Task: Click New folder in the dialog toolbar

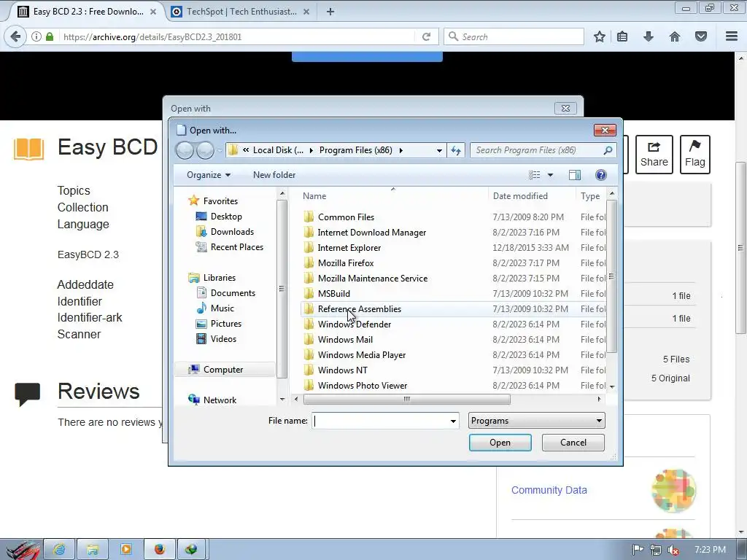Action: point(274,175)
